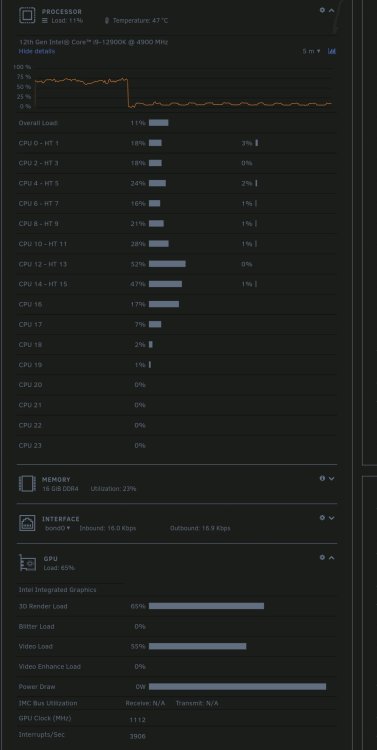Open Memory section info icon
The image size is (377, 750).
[x=322, y=478]
